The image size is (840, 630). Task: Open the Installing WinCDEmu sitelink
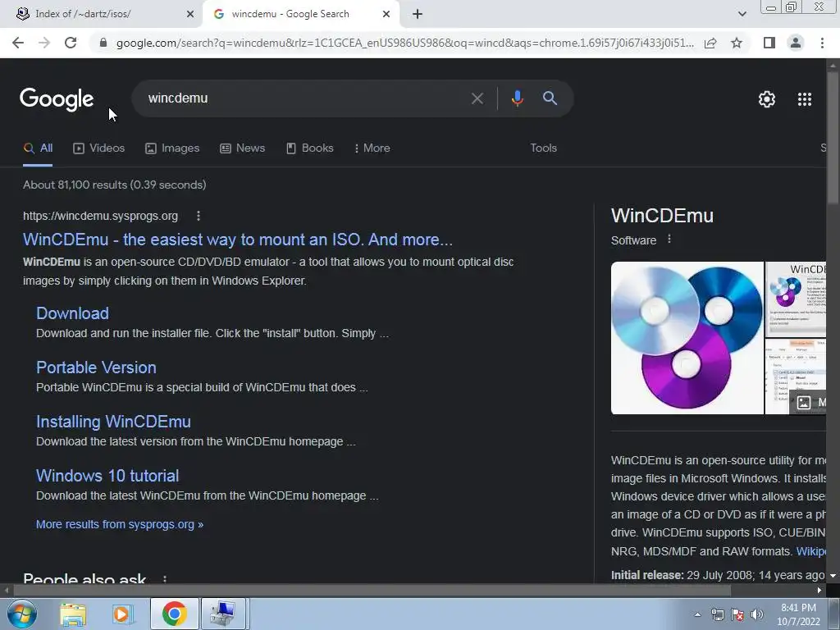pyautogui.click(x=113, y=422)
